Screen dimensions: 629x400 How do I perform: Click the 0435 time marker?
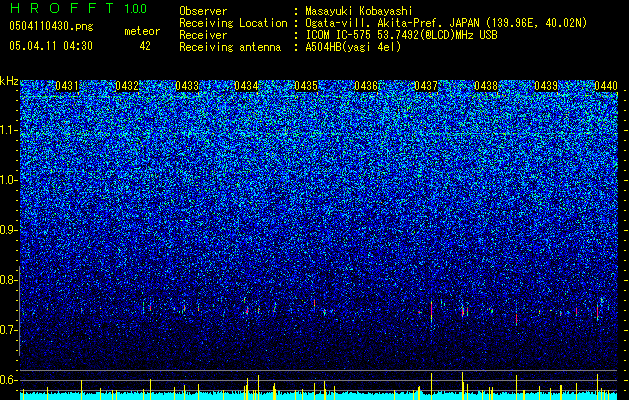coord(306,86)
